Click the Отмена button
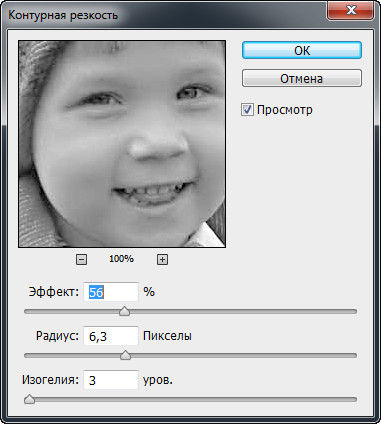This screenshot has height=424, width=381. tap(302, 78)
